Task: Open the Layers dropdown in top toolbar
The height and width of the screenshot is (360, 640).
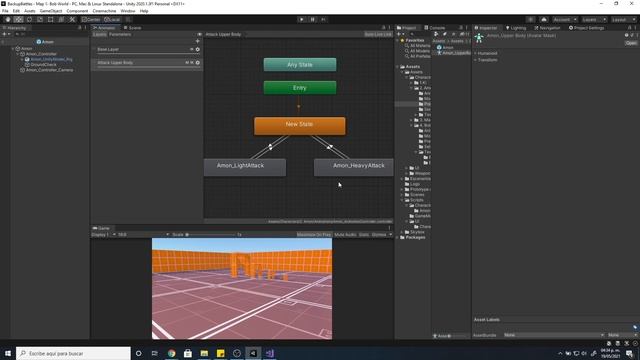Action: coord(594,20)
